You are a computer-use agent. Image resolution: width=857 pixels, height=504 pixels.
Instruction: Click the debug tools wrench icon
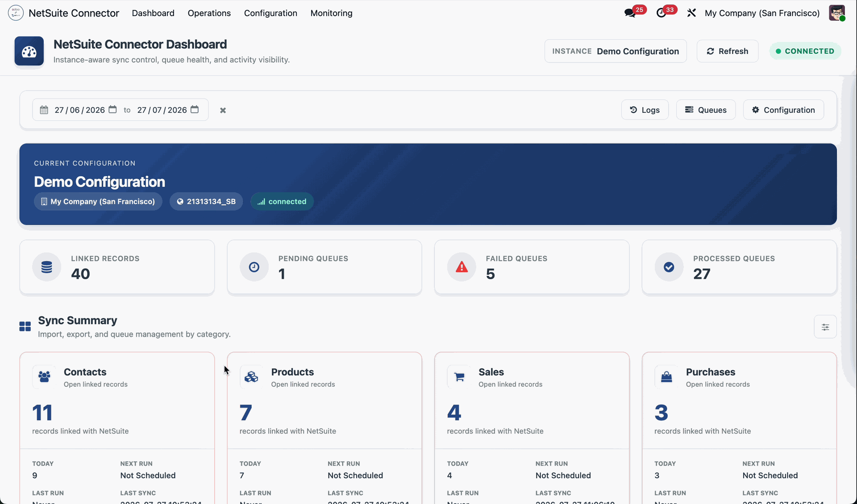click(691, 13)
